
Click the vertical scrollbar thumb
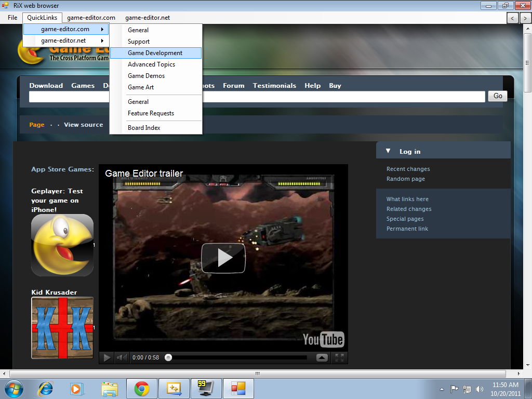click(x=527, y=63)
